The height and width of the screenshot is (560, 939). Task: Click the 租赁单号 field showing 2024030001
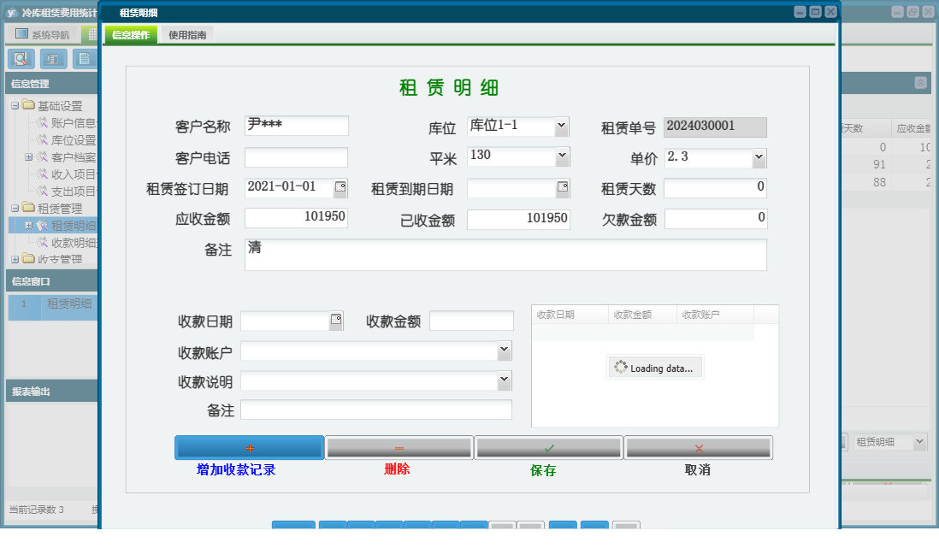pyautogui.click(x=715, y=127)
